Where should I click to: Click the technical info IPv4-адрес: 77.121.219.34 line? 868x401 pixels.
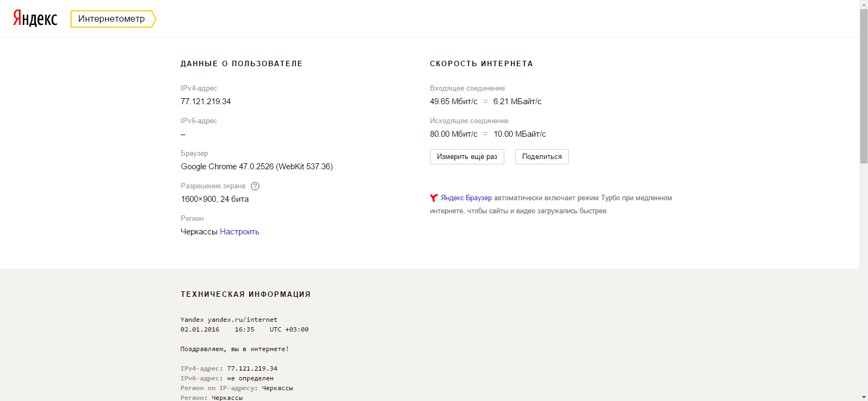tap(229, 368)
